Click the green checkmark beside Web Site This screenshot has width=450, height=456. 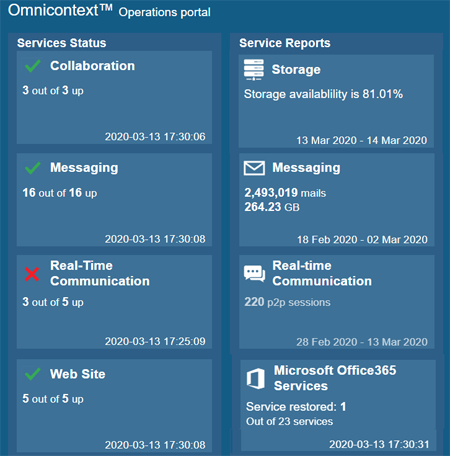(33, 374)
